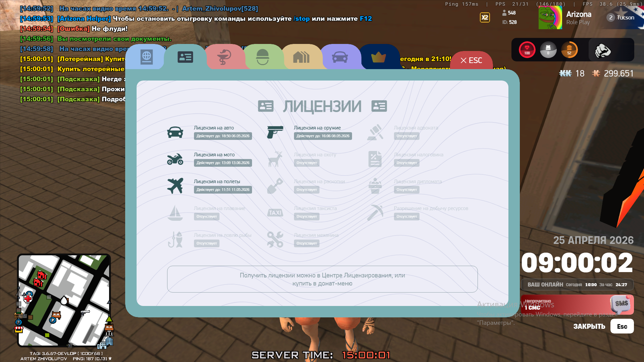Click the deer hunting license icon
This screenshot has height=362, width=644.
click(275, 159)
